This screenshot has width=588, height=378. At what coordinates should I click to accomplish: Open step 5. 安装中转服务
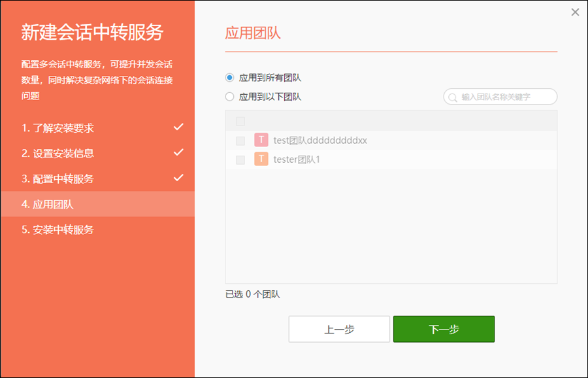point(97,230)
